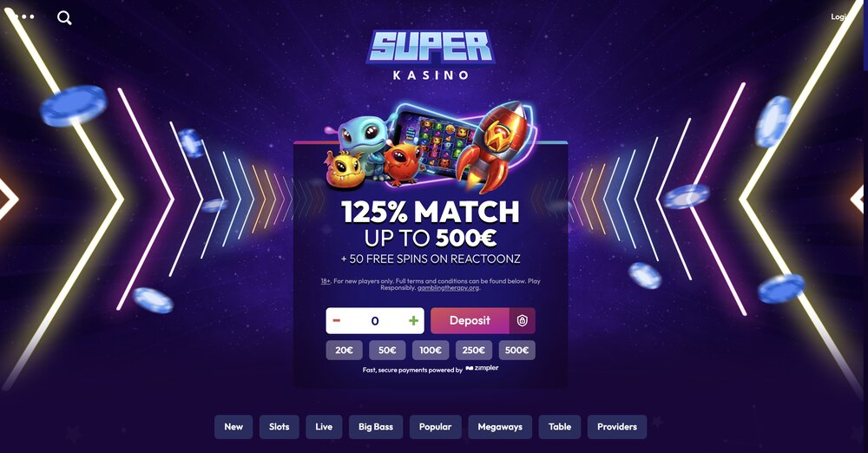Click the deposit amount input field
This screenshot has height=453, width=868.
[x=375, y=320]
